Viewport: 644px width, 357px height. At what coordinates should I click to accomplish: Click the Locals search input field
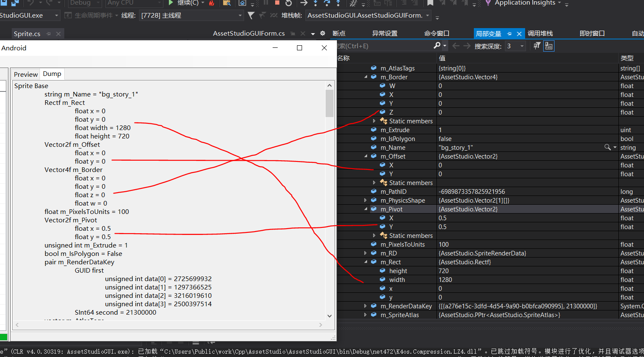(x=386, y=46)
